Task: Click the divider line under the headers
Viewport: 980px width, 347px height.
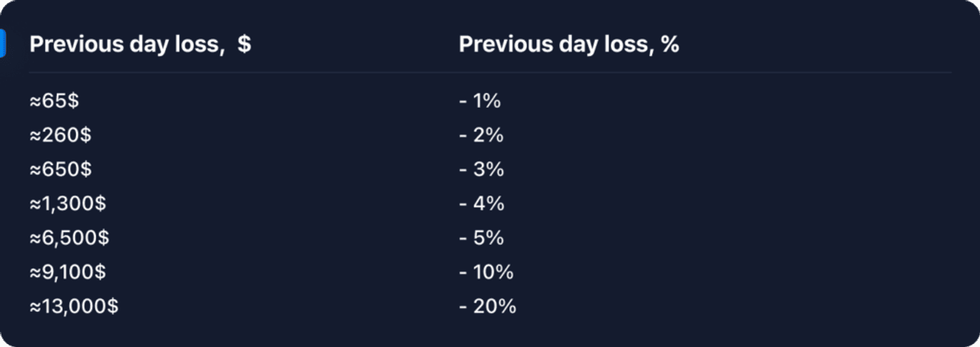Action: (490, 72)
